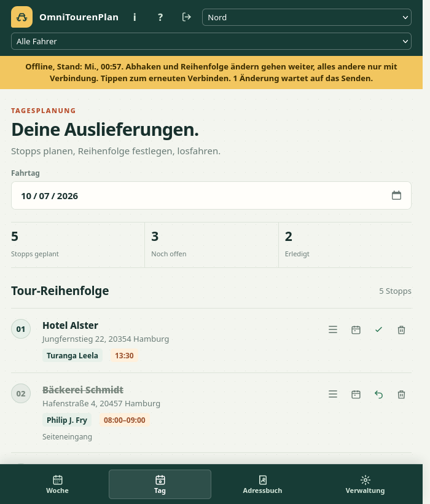Click the Philip J. Fry driver tag
This screenshot has height=504, width=430.
tap(67, 420)
